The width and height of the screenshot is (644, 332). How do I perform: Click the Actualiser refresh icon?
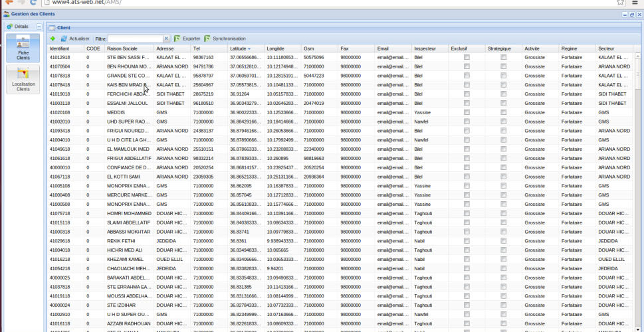coord(64,39)
